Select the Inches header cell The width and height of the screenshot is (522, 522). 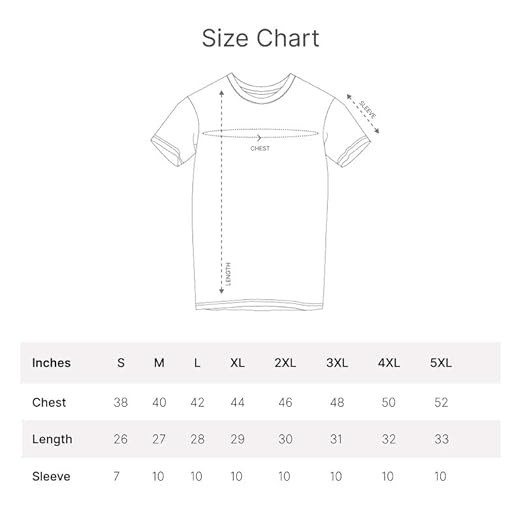pos(51,363)
